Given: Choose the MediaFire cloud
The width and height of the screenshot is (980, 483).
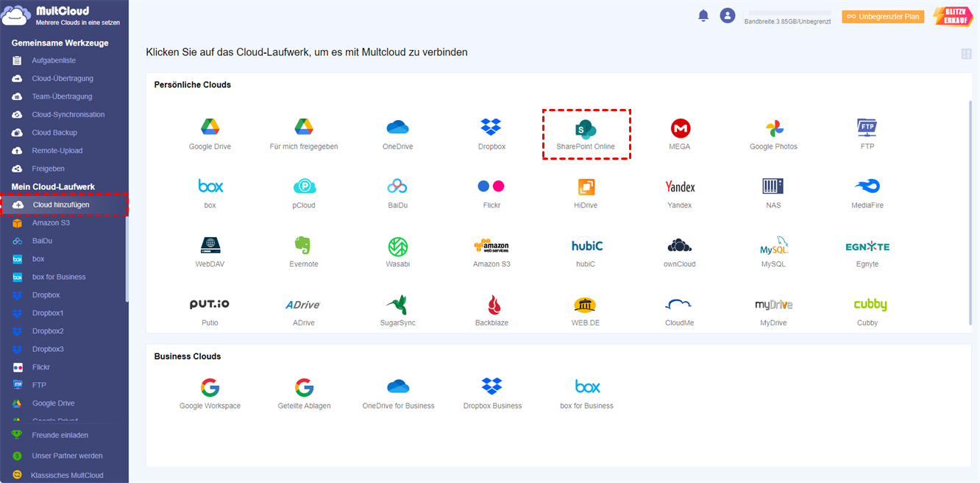Looking at the screenshot, I should click(x=867, y=193).
